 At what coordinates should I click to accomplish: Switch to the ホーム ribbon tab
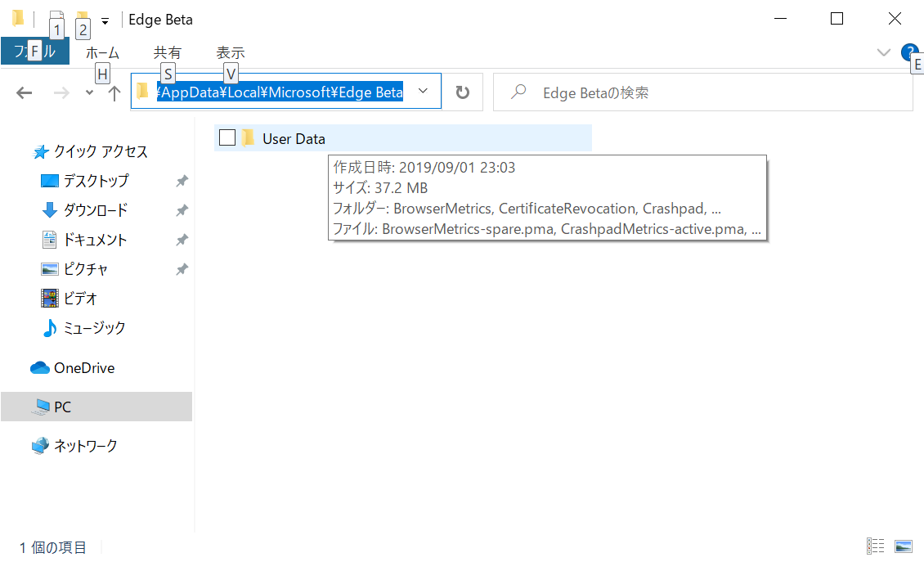(102, 52)
